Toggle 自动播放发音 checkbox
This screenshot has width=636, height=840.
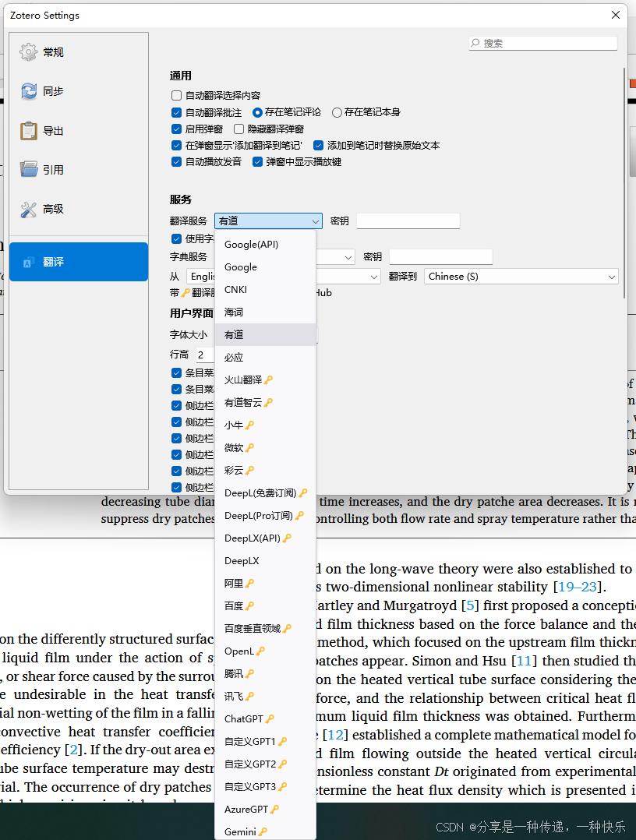pos(176,162)
